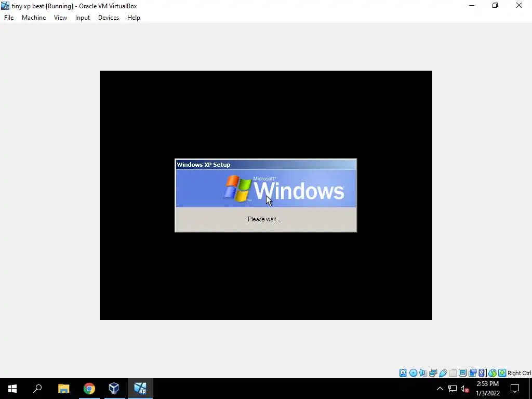The height and width of the screenshot is (399, 532).
Task: Open File Explorer from the taskbar
Action: (x=64, y=389)
